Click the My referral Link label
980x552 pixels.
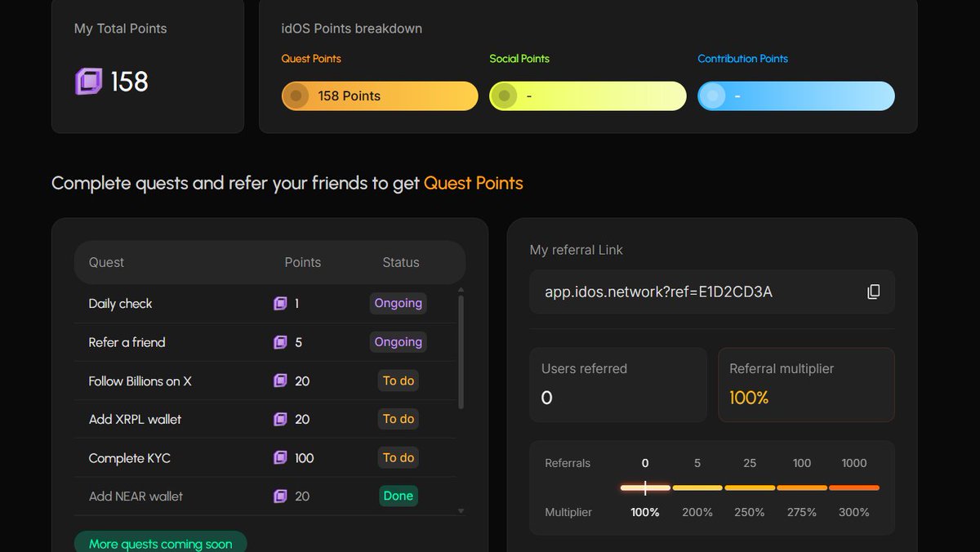576,250
